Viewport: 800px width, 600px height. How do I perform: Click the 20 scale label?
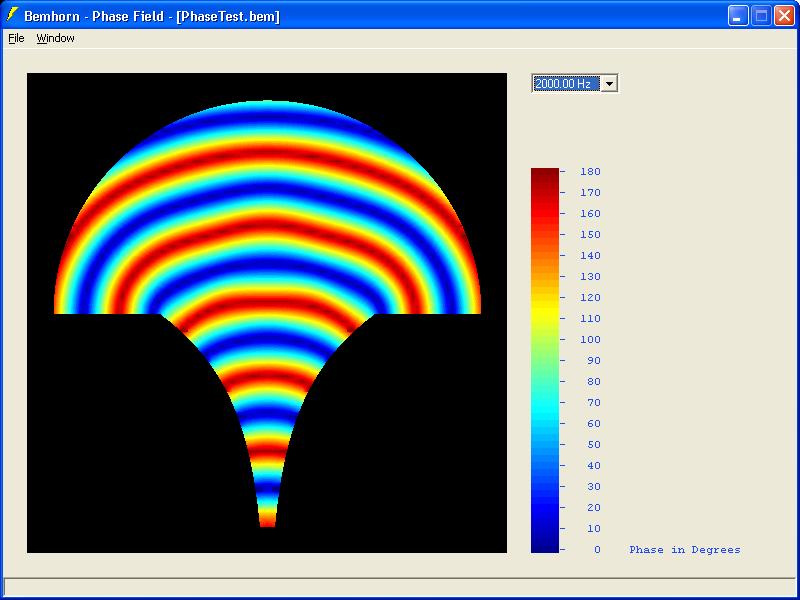point(593,507)
